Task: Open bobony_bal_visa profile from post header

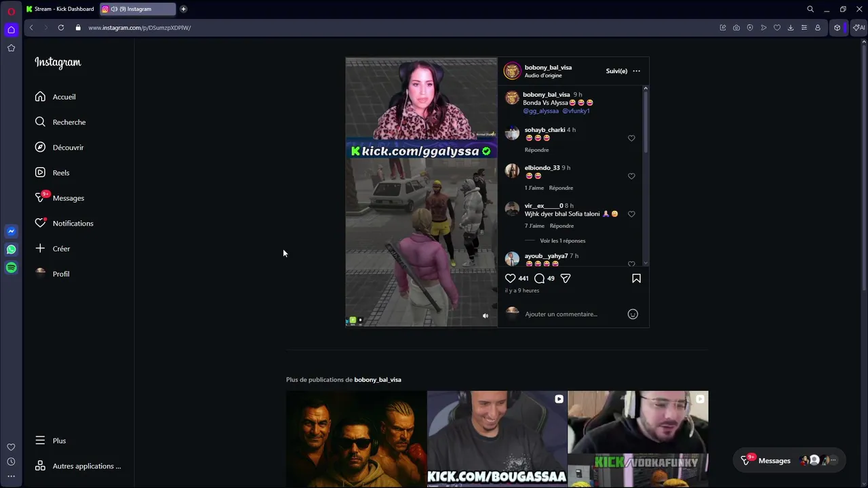Action: (548, 67)
